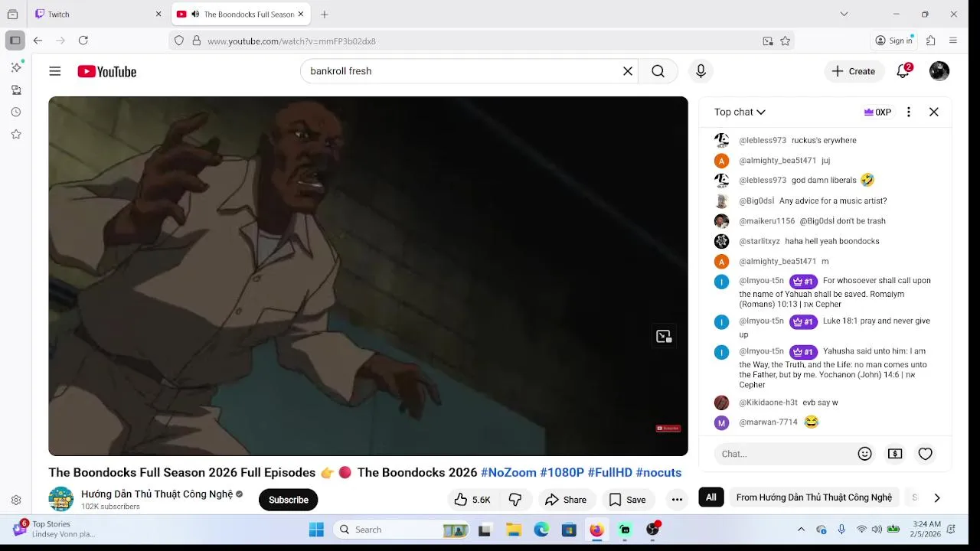Close the live chat panel
The width and height of the screenshot is (980, 551).
click(934, 112)
